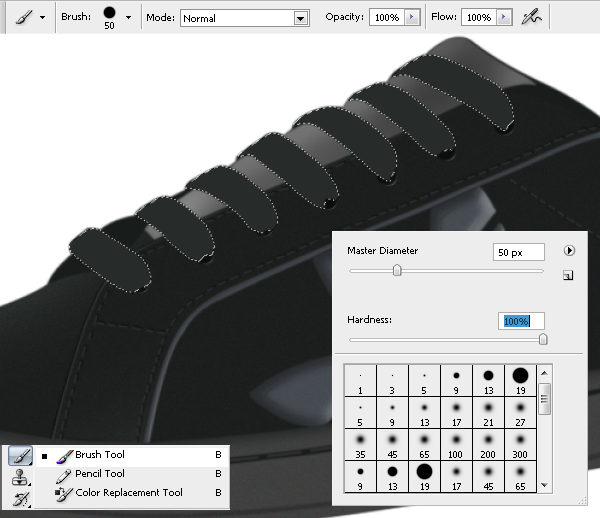Select the Clone Stamp tool
This screenshot has height=518, width=600.
(x=20, y=477)
